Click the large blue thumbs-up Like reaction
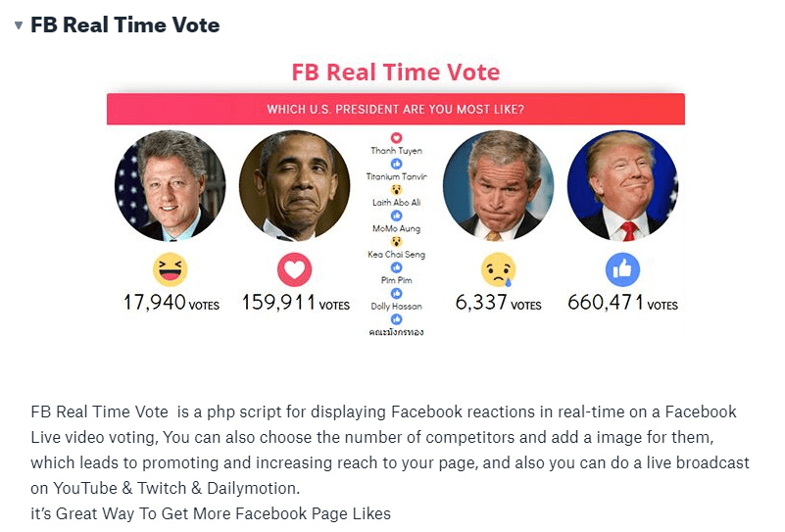The width and height of the screenshot is (785, 532). tap(622, 269)
